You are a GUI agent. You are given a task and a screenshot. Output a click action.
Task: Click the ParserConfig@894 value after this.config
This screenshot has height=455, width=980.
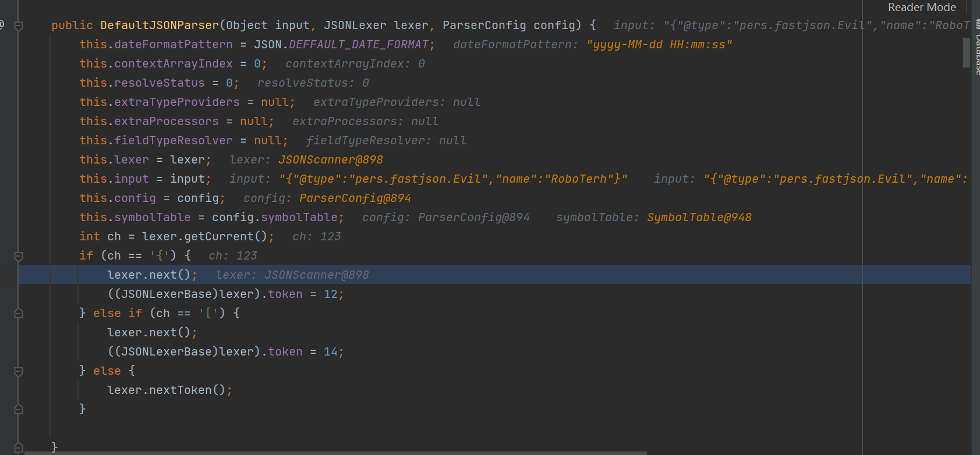[x=355, y=198]
